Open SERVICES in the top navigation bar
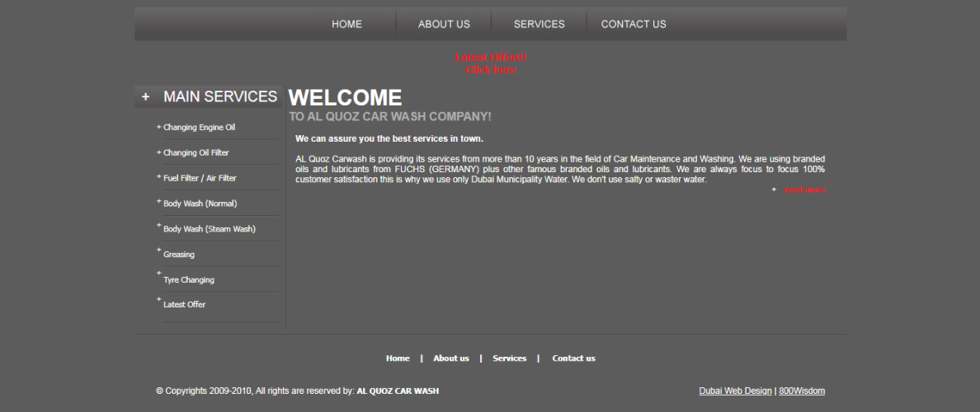The width and height of the screenshot is (980, 412). click(x=539, y=25)
